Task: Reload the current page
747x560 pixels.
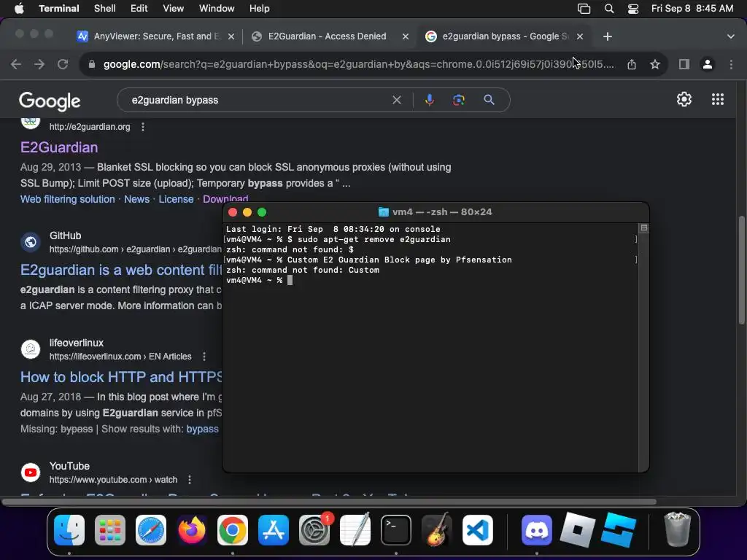Action: pos(63,64)
